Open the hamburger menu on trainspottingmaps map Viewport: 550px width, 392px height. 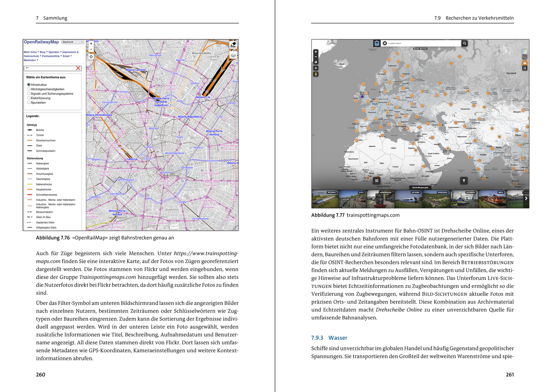pos(377,181)
